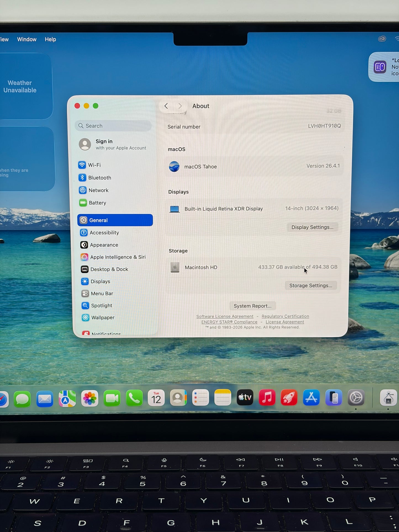The image size is (399, 532).
Task: Go back using the back chevron
Action: [x=166, y=106]
